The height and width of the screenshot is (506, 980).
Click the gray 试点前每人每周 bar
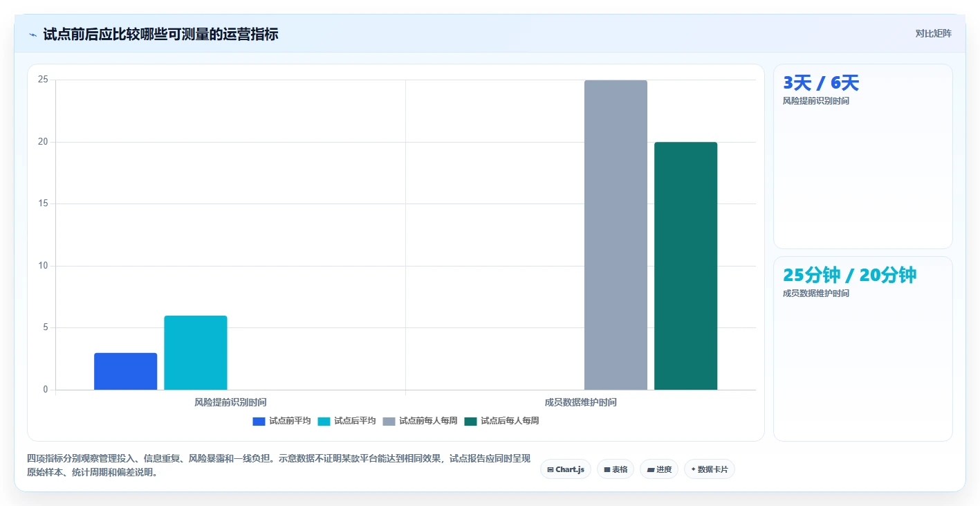(x=616, y=235)
